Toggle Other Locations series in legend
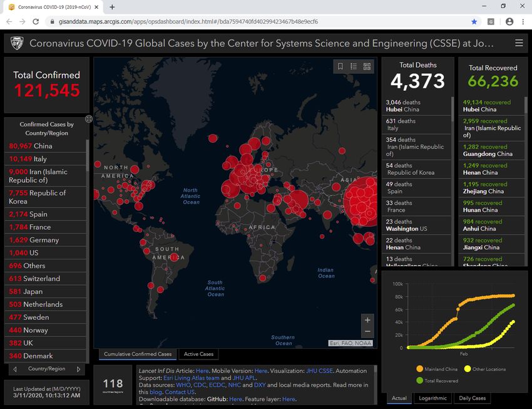This screenshot has height=409, width=532. coord(485,369)
